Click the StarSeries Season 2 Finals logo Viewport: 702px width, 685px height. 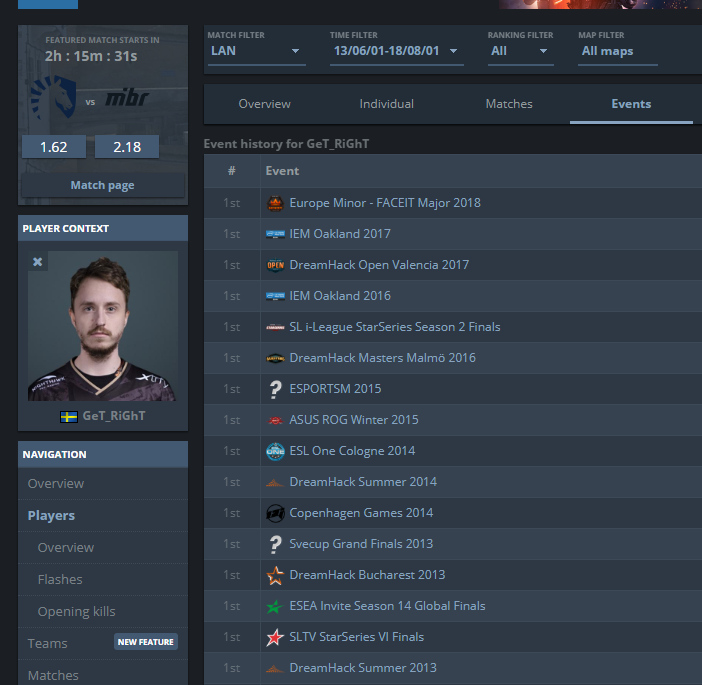point(275,327)
